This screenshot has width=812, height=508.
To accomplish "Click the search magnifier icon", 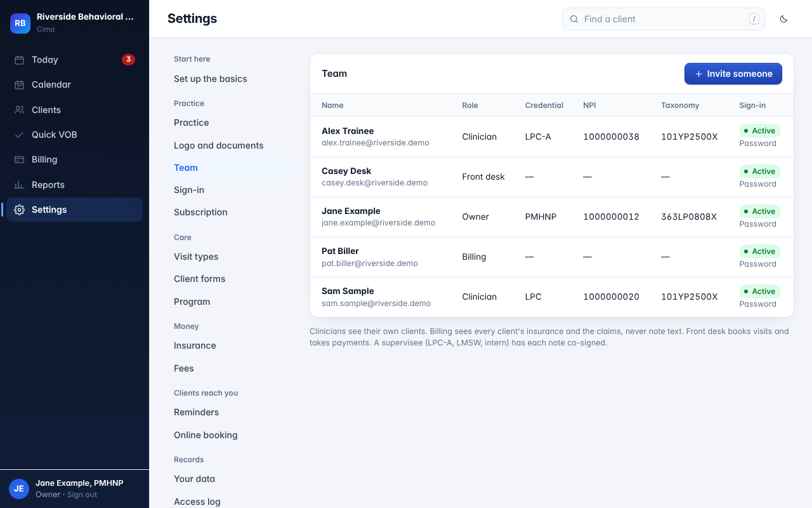I will (574, 19).
